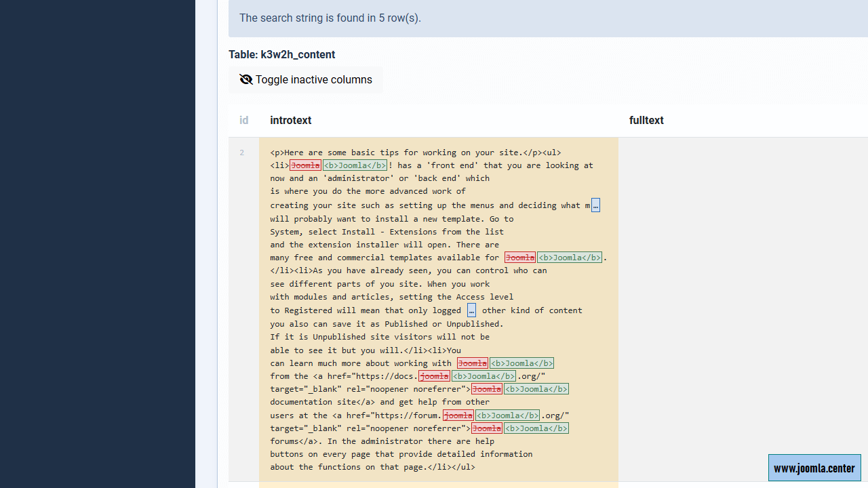This screenshot has width=868, height=488.
Task: Click green <b>Joomla</b> in docs URL line
Action: click(x=484, y=376)
